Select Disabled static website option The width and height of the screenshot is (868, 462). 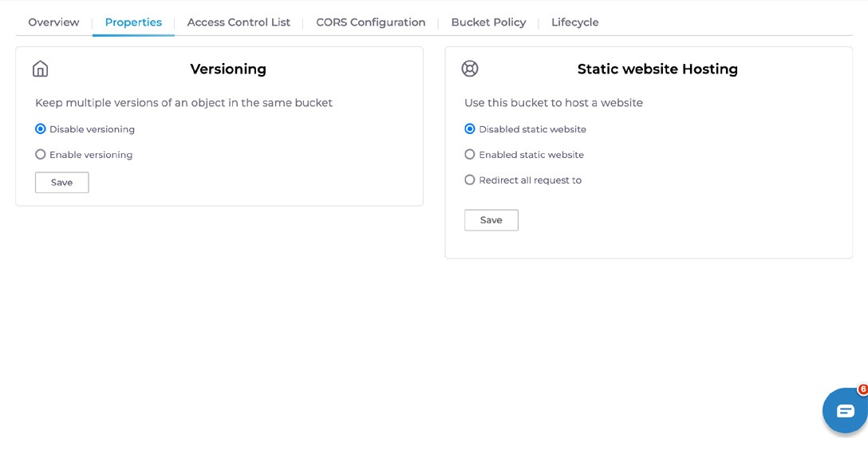coord(470,129)
